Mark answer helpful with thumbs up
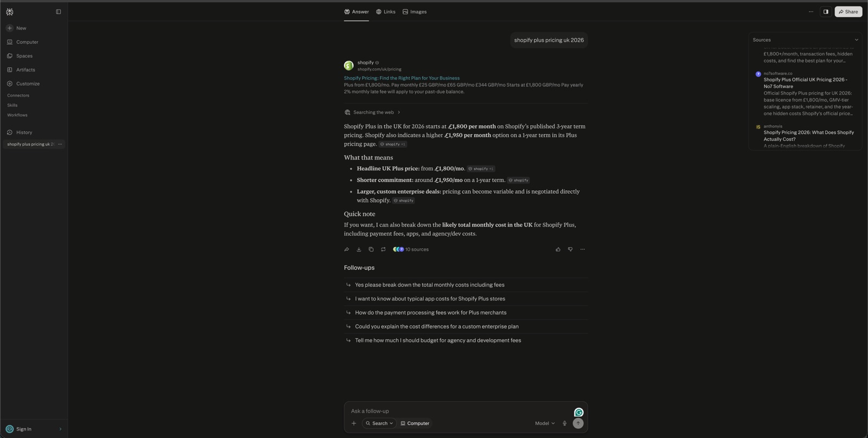Image resolution: width=868 pixels, height=438 pixels. tap(558, 249)
